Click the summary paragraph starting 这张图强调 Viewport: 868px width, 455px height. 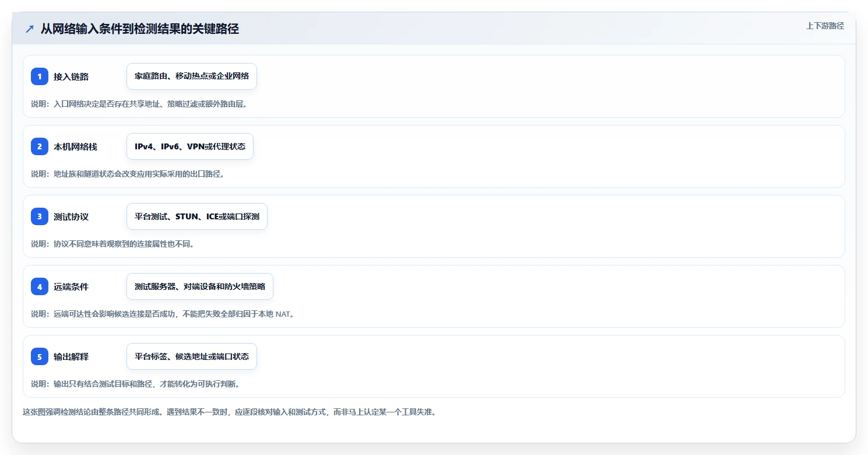click(x=229, y=412)
